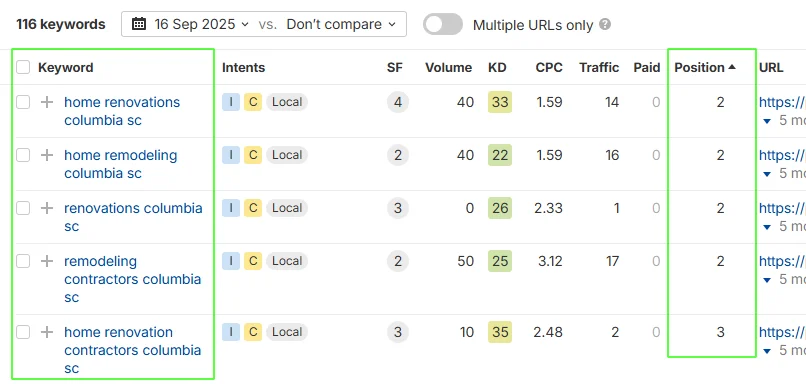Check the select-all box beside Keyword

pyautogui.click(x=23, y=67)
